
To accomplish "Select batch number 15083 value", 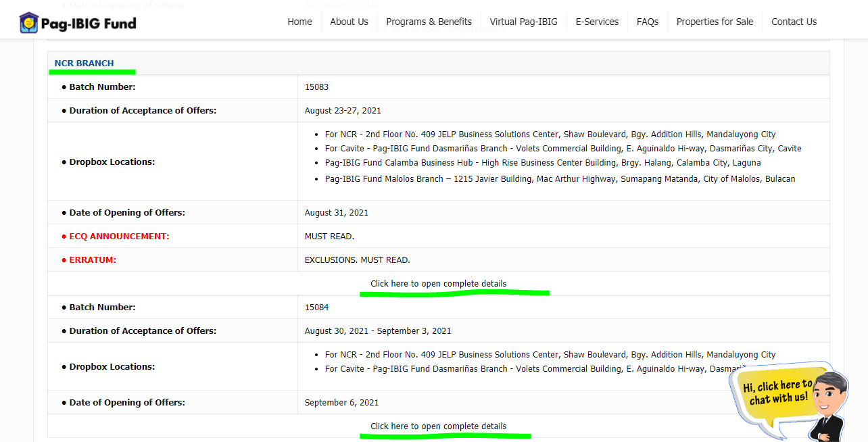I will click(316, 87).
